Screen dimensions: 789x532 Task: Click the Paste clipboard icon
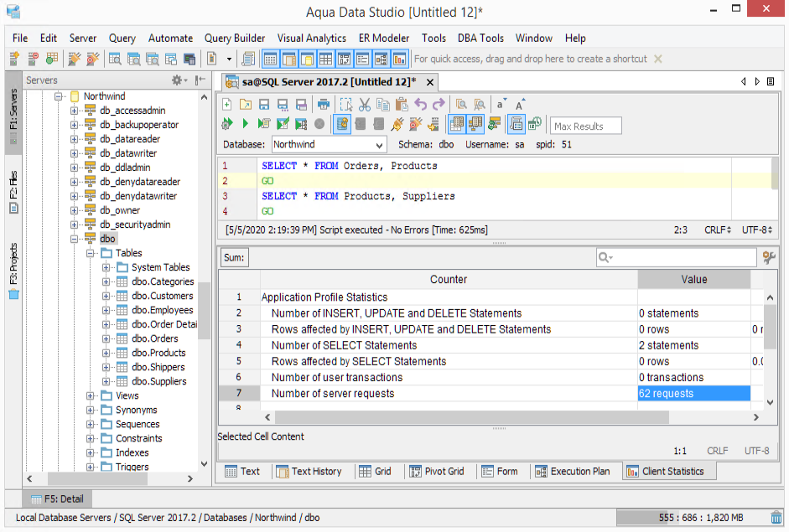(x=402, y=105)
